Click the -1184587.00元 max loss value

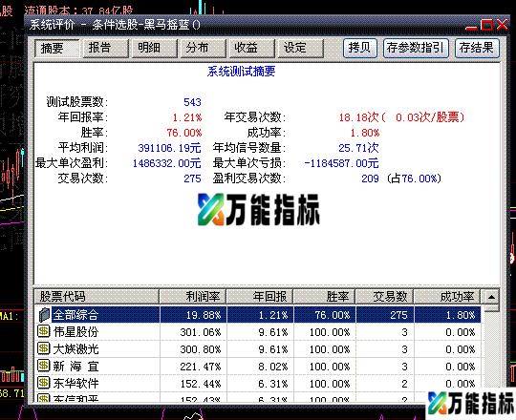(x=341, y=163)
